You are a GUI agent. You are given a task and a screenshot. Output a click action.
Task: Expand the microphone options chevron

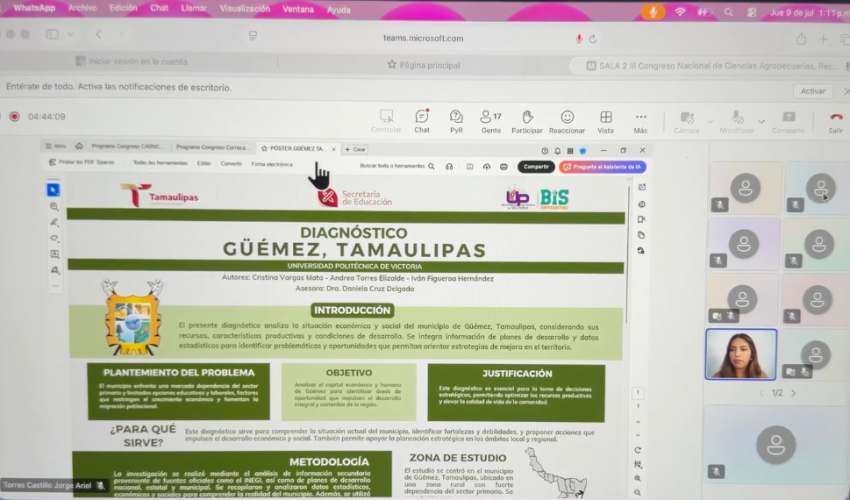click(762, 121)
